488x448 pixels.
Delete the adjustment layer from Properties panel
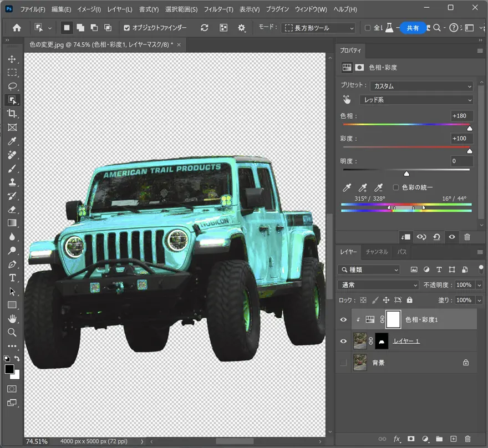point(467,237)
